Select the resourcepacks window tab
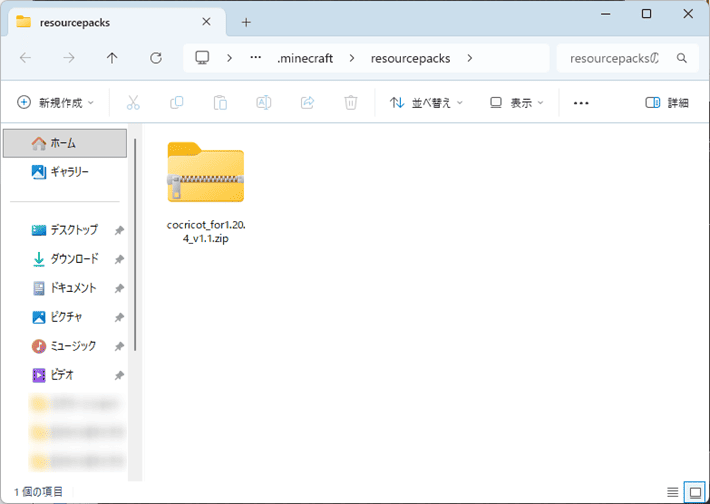 tap(117, 22)
